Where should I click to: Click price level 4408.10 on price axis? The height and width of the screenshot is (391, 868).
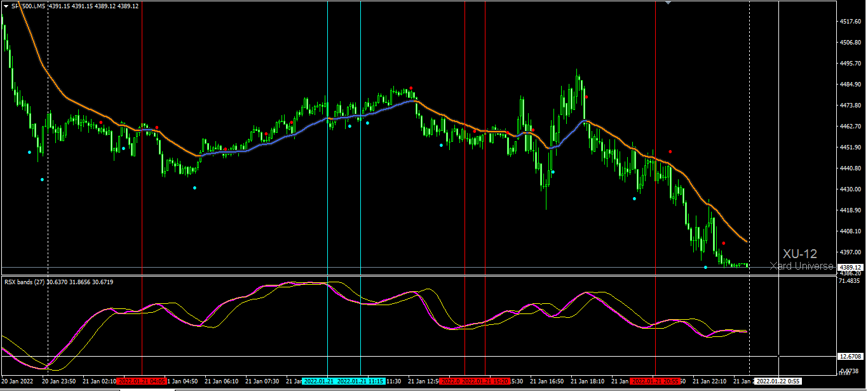point(850,231)
